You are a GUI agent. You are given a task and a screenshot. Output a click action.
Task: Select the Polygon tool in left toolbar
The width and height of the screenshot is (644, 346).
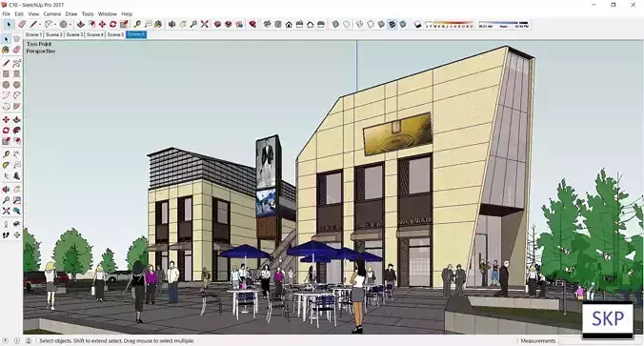coord(16,85)
